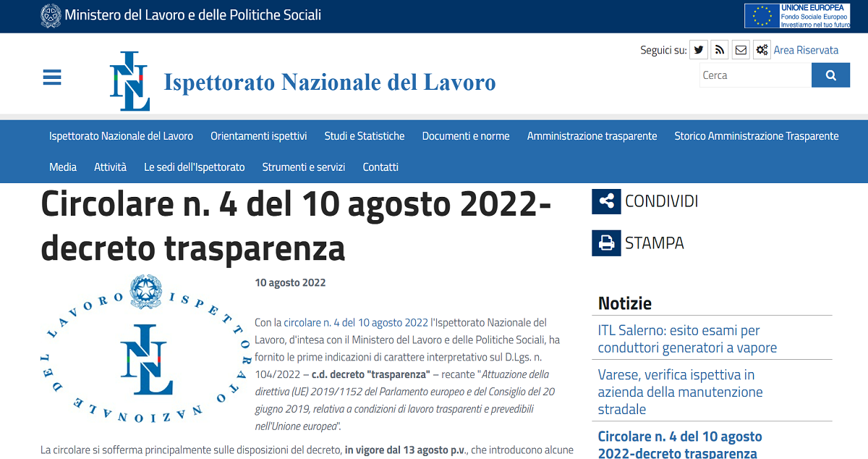Open Amministrazione trasparente menu item
The height and width of the screenshot is (459, 868).
pos(592,136)
